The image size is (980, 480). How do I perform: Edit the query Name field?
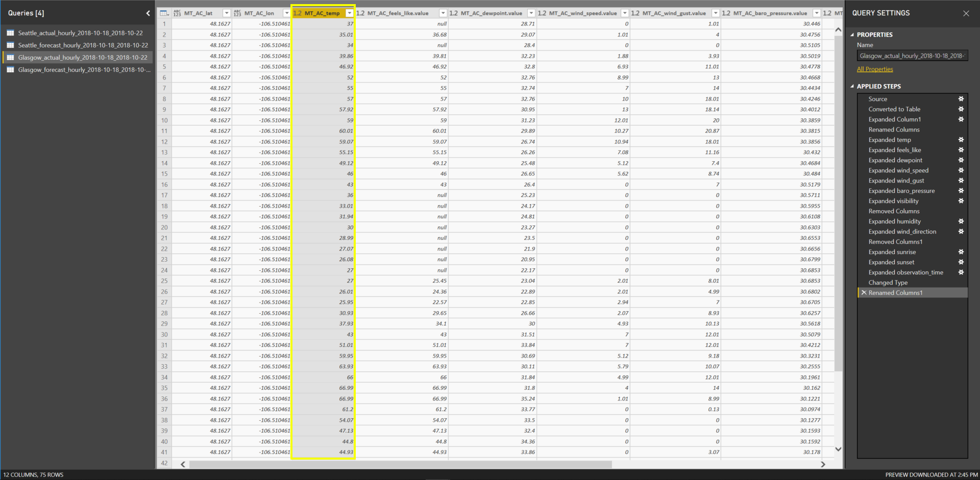pyautogui.click(x=912, y=56)
